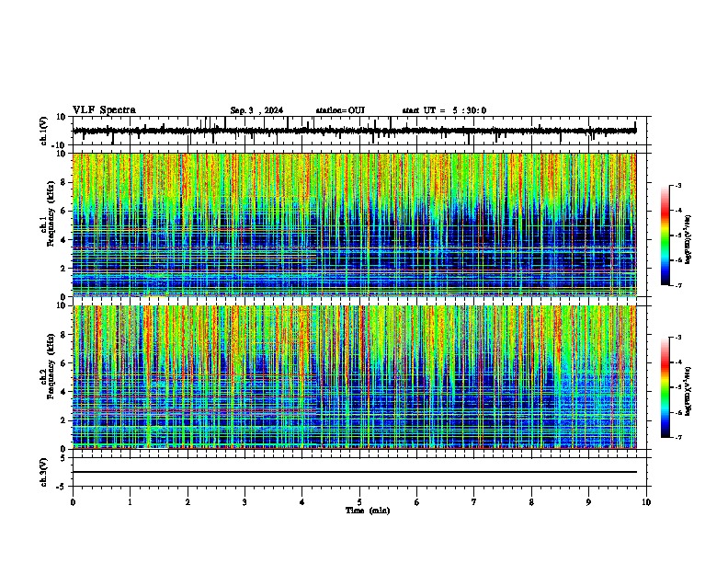This screenshot has width=728, height=563.
Task: Click the flat ch.3 voltage trace line
Action: (355, 472)
